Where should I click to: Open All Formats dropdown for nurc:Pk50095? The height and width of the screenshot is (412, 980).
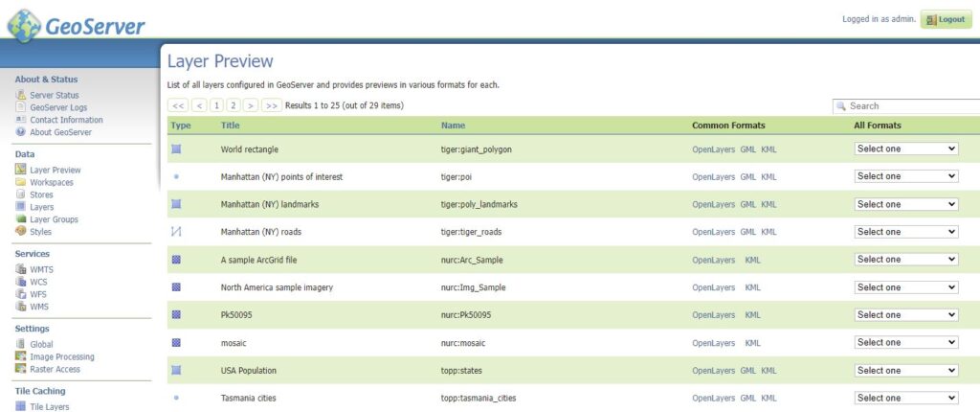[906, 315]
